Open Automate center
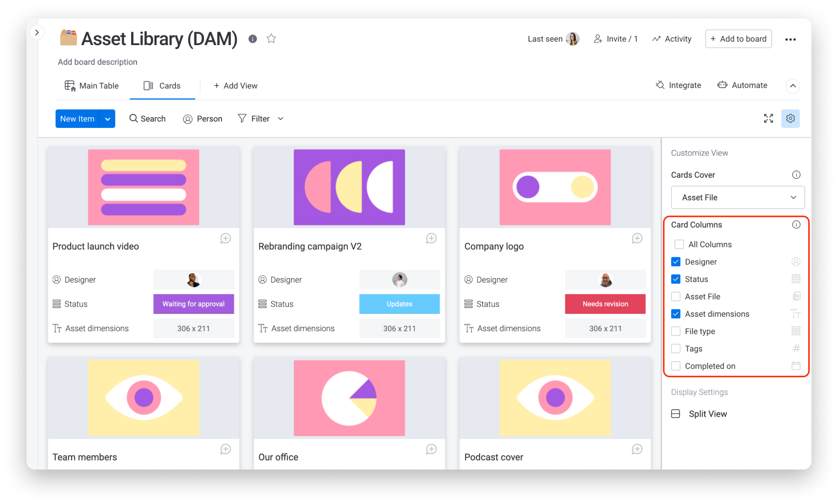The image size is (838, 504). [742, 85]
